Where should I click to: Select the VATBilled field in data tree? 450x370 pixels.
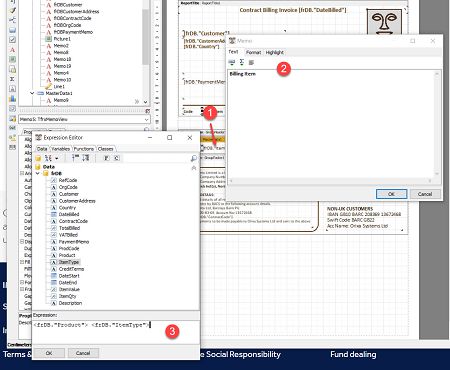coord(68,235)
